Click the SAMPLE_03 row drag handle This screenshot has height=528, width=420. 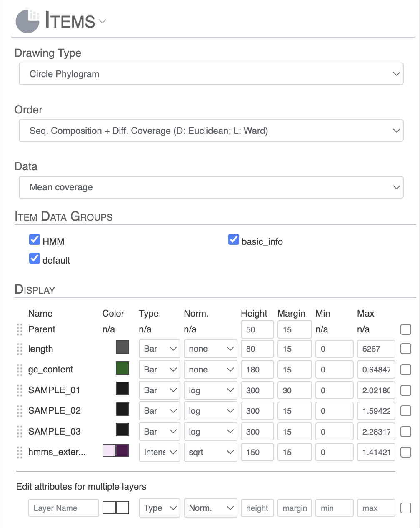20,432
